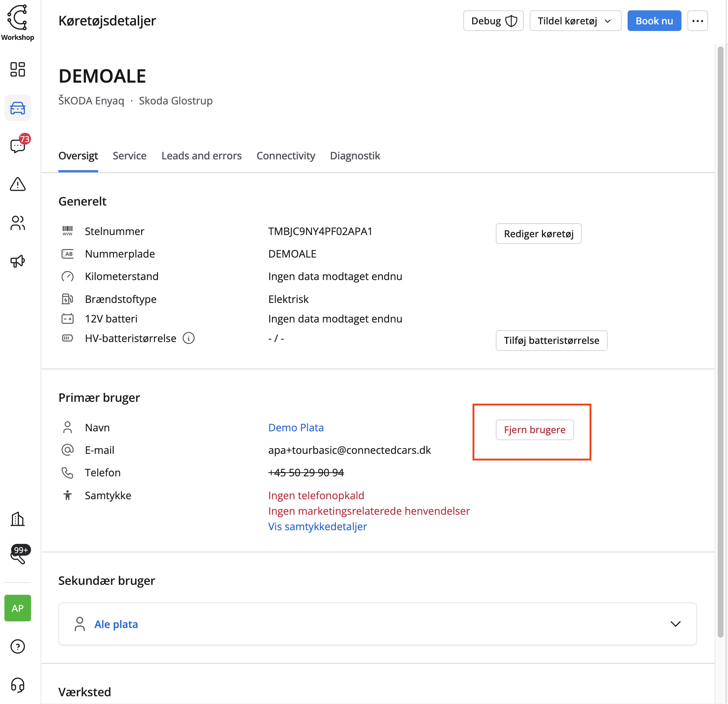Open the dashboard grid icon in sidebar
The height and width of the screenshot is (704, 728).
17,69
